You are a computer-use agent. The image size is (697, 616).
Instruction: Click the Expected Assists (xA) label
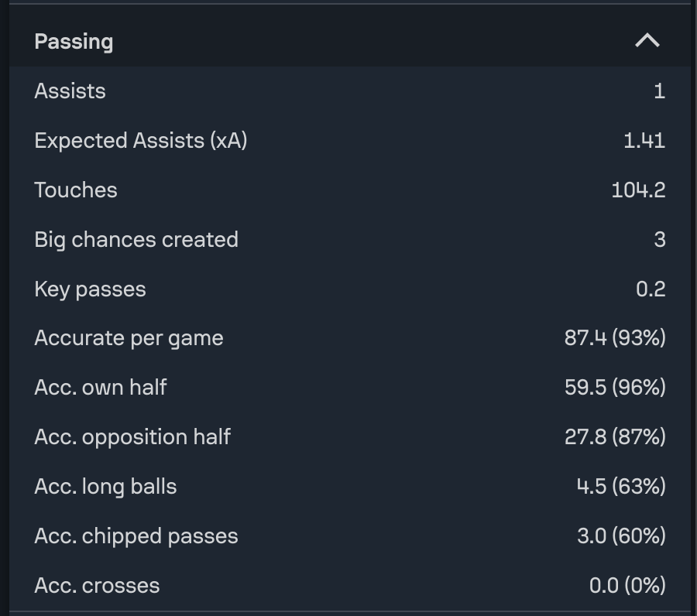[140, 141]
